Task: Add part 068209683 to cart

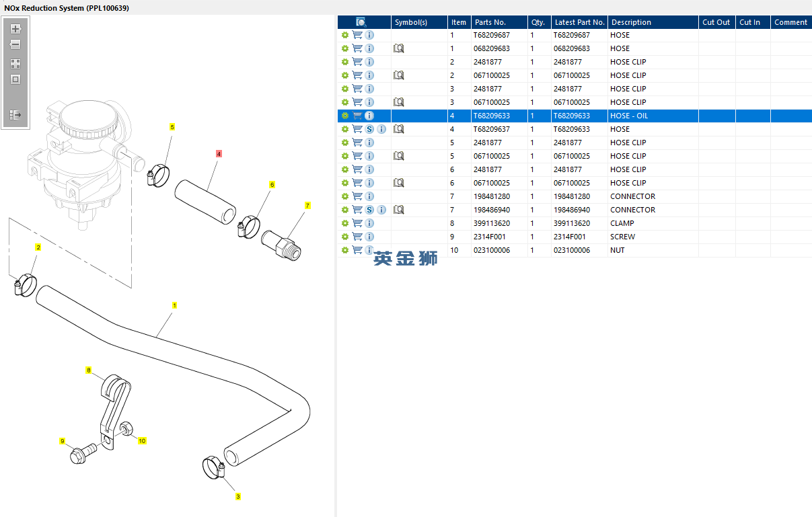Action: [x=357, y=48]
